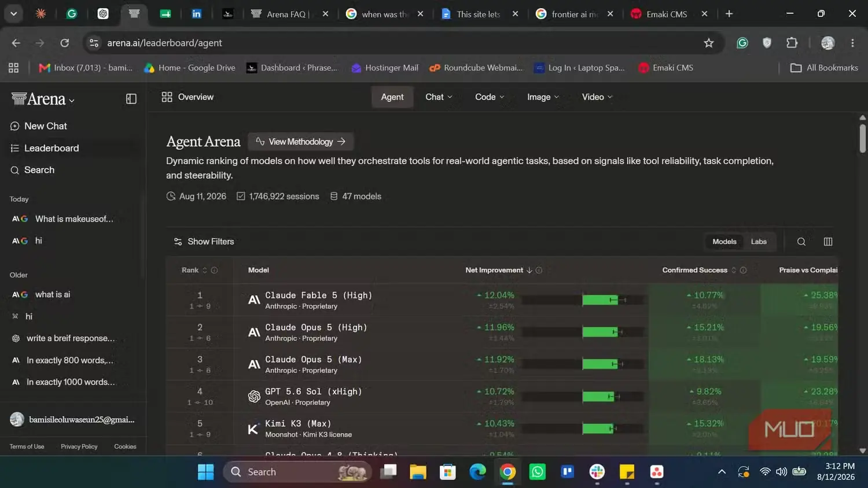The image size is (868, 488).
Task: Switch leaderboard view to Labs
Action: pos(759,242)
